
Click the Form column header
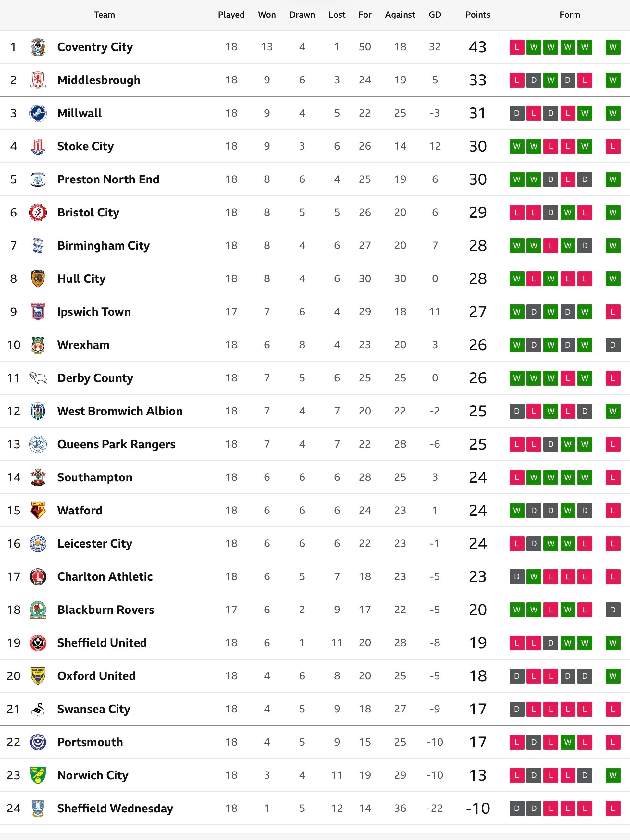point(570,15)
